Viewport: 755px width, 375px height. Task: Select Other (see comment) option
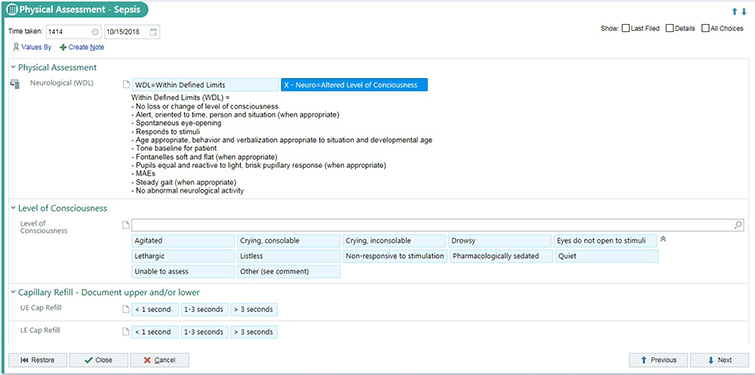click(288, 272)
